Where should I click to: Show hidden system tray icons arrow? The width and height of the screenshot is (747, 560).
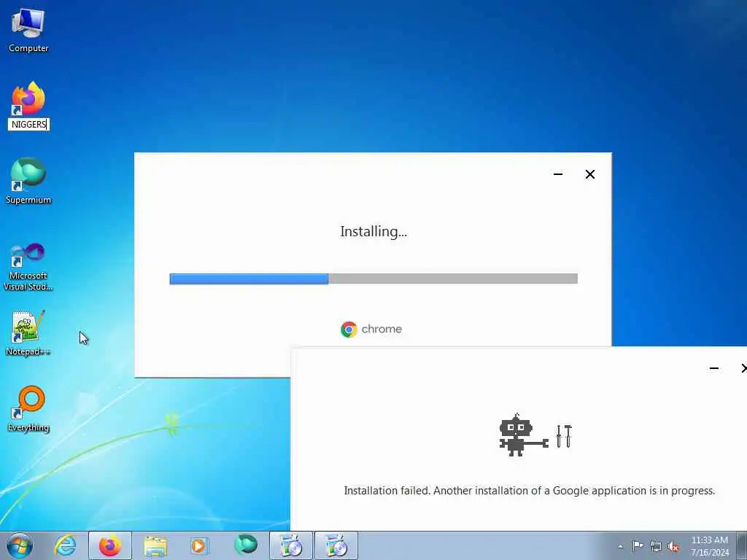[620, 546]
